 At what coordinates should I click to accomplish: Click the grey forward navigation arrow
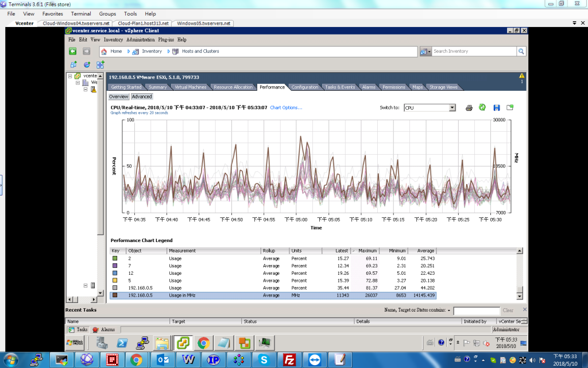pos(86,51)
